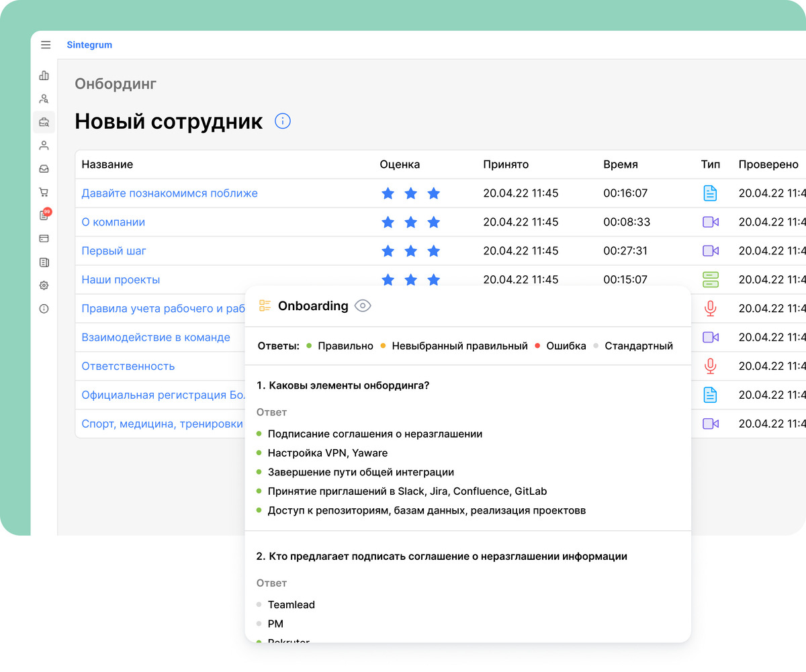Click the Онбординг breadcrumb heading
This screenshot has width=806, height=672.
click(x=116, y=84)
